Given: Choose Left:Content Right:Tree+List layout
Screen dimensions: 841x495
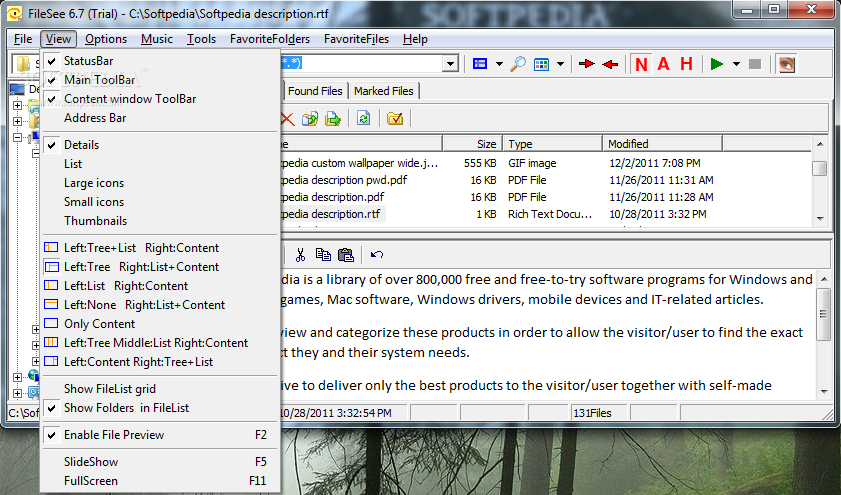Looking at the screenshot, I should pos(160,362).
